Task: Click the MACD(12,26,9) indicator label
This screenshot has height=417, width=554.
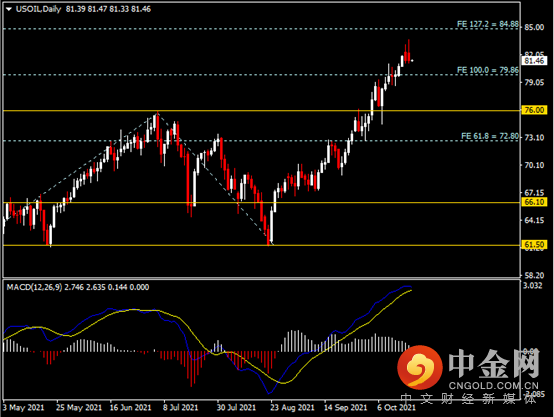Action: [34, 287]
